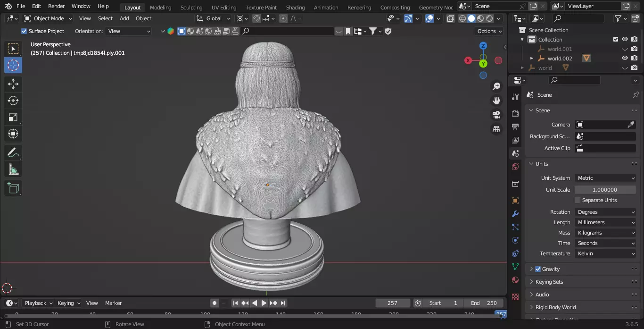Open the World properties tab
Screen dimensions: 644x329
point(515,167)
